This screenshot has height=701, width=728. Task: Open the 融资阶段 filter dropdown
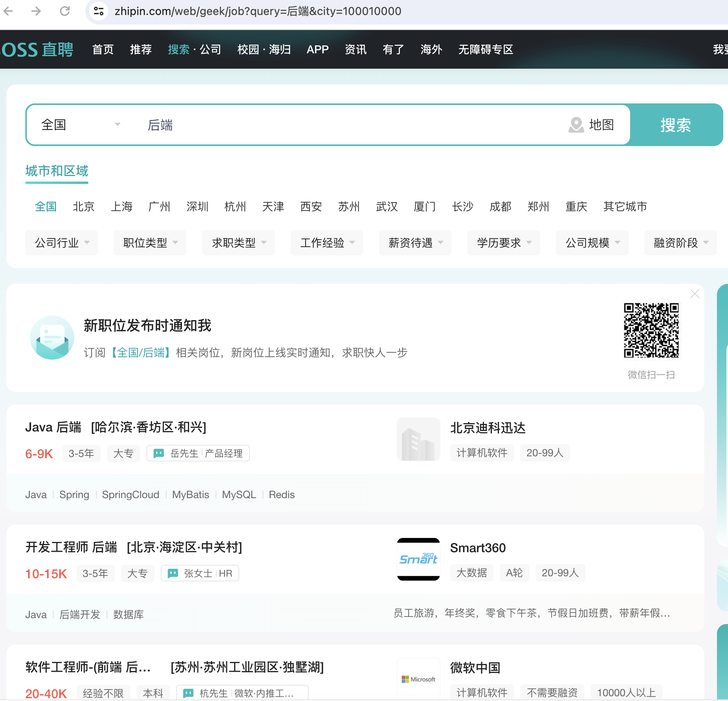pyautogui.click(x=681, y=243)
